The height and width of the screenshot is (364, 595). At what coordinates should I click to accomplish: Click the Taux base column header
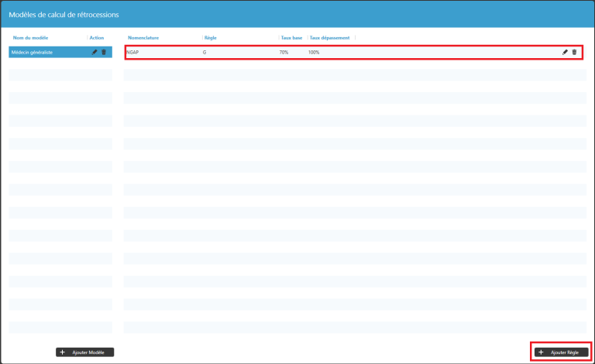(x=291, y=37)
